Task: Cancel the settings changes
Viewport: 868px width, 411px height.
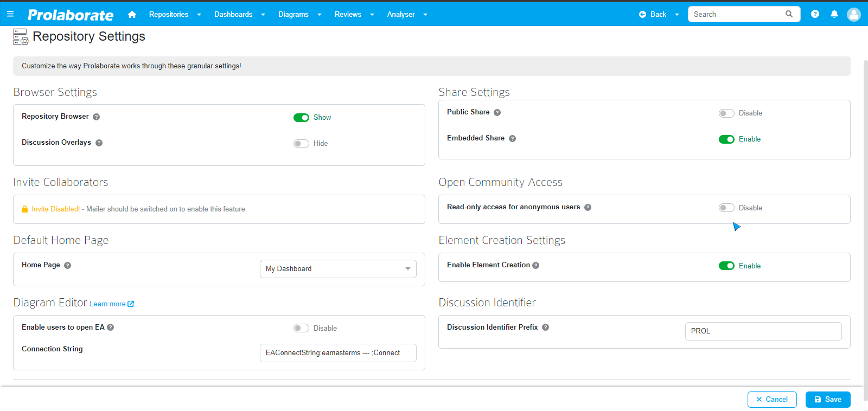Action: (x=772, y=400)
